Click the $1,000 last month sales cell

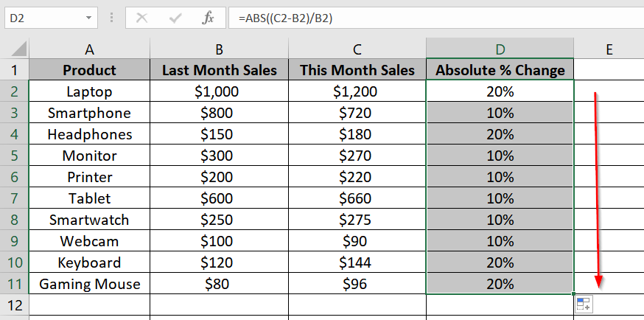tap(220, 91)
